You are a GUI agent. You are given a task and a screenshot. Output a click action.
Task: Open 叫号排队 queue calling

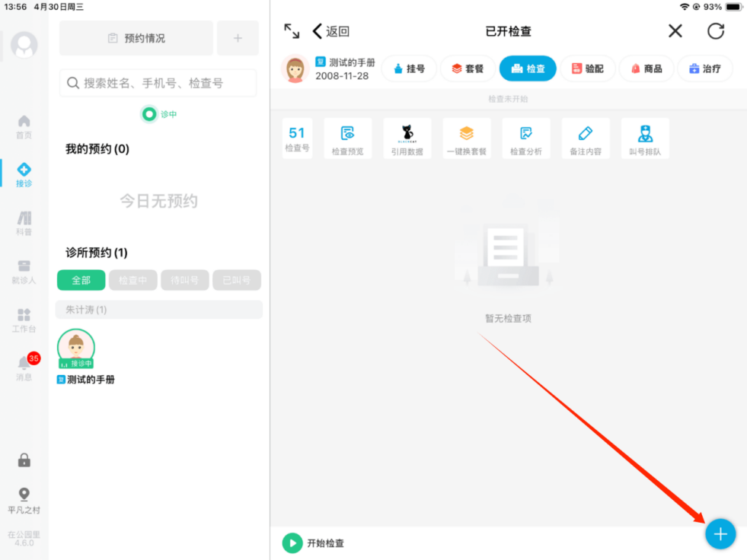[645, 139]
